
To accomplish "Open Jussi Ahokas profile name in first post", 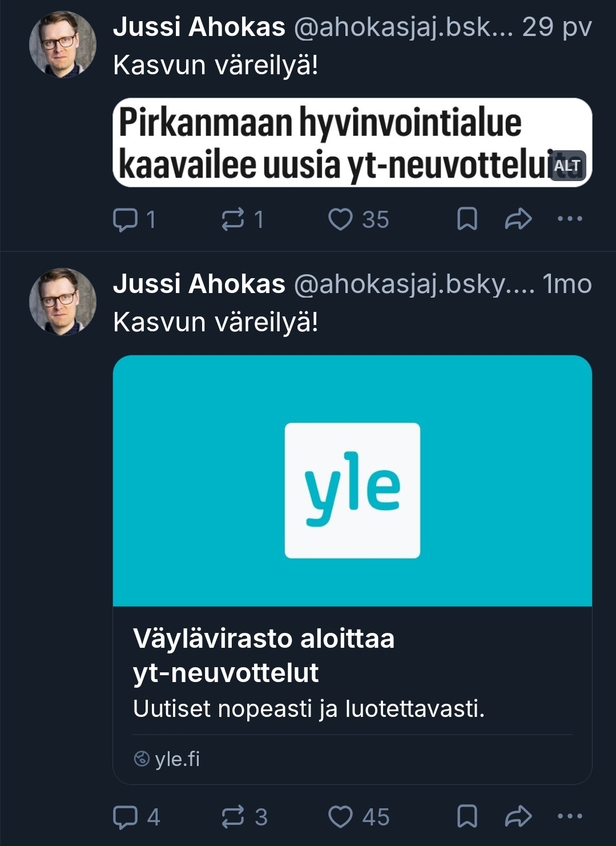I will [x=199, y=27].
